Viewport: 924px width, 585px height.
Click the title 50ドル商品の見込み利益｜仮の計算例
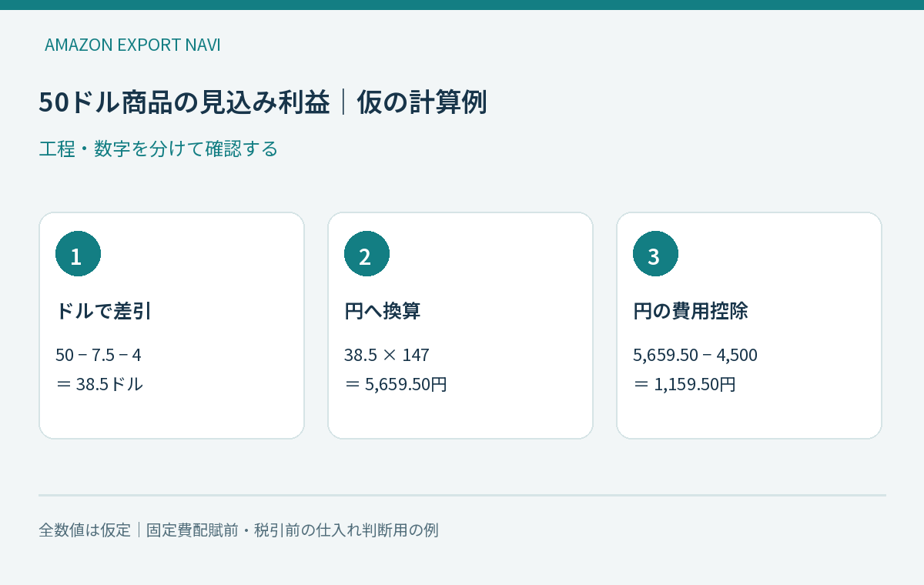coord(263,102)
